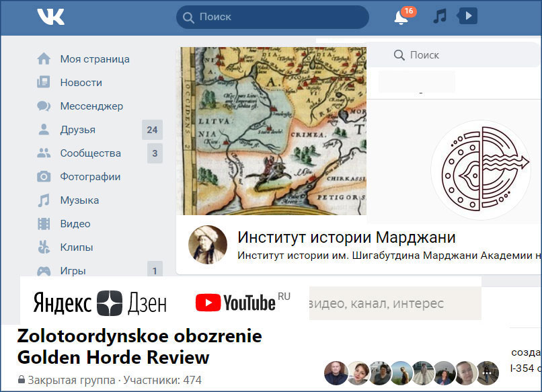Go to Видео in the left menu
Image resolution: width=542 pixels, height=392 pixels.
[75, 224]
